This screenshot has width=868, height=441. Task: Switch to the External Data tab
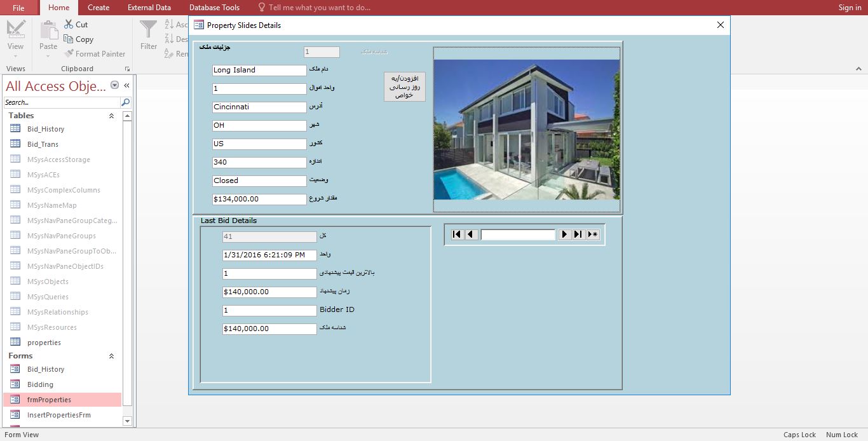(x=149, y=8)
